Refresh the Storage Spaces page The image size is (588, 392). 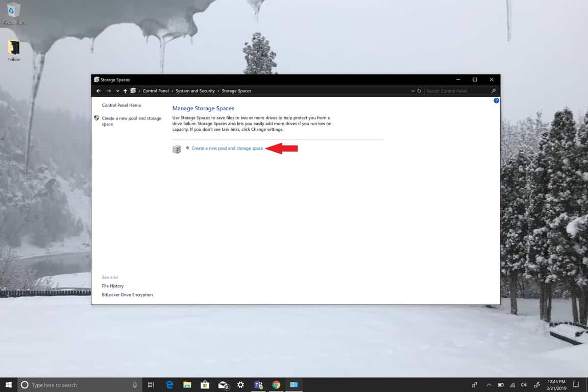[x=419, y=91]
